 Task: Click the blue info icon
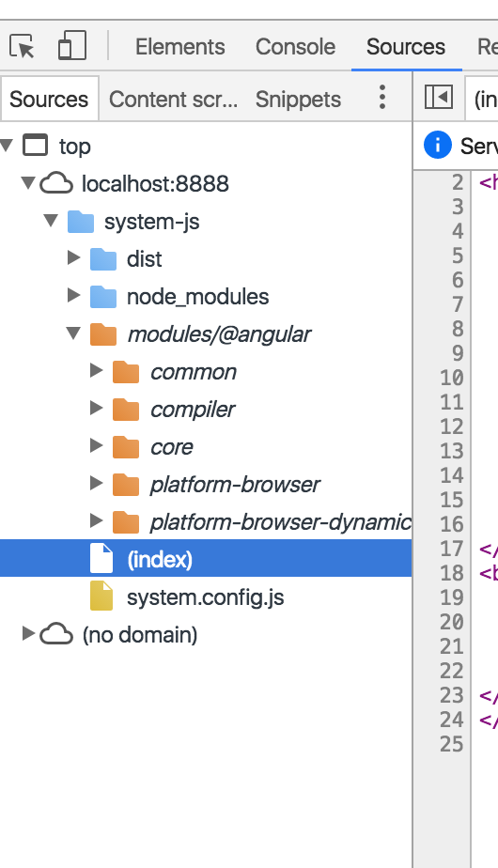(x=438, y=145)
